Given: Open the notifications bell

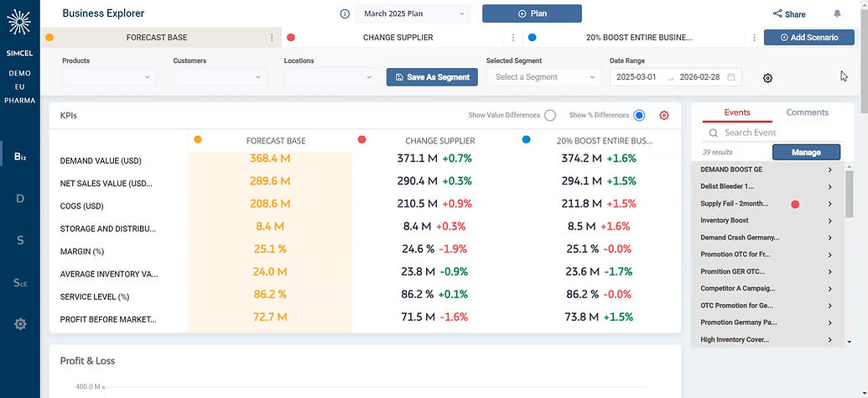Looking at the screenshot, I should tap(837, 14).
